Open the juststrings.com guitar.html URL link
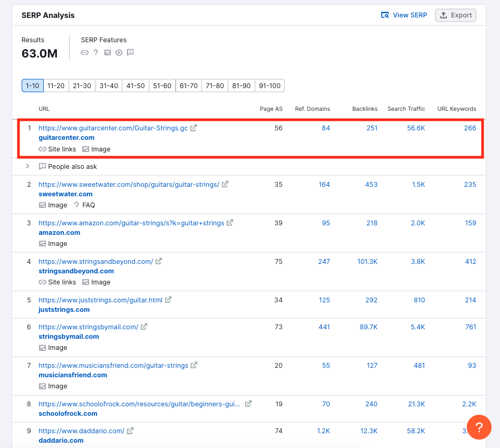The height and width of the screenshot is (448, 500). pos(100,300)
